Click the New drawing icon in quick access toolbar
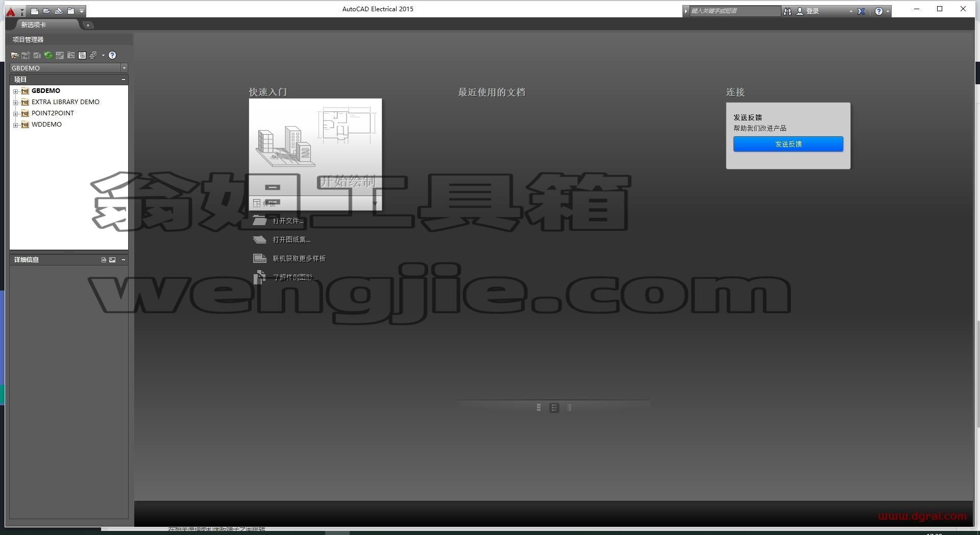980x535 pixels. tap(34, 11)
